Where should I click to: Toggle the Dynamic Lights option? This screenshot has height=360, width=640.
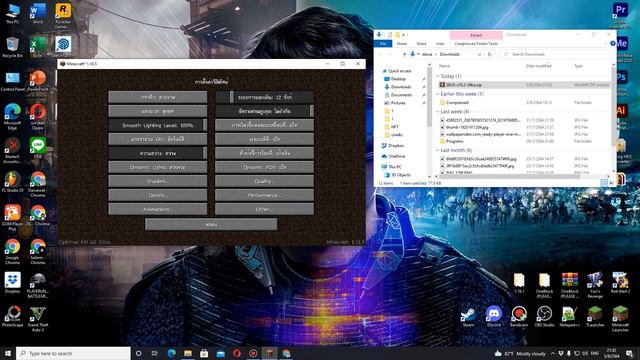(158, 167)
